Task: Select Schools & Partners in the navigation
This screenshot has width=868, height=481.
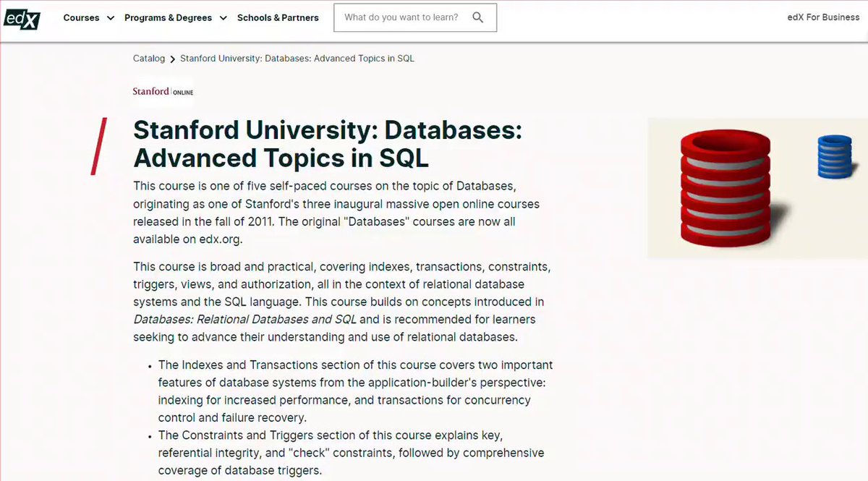Action: coord(278,17)
